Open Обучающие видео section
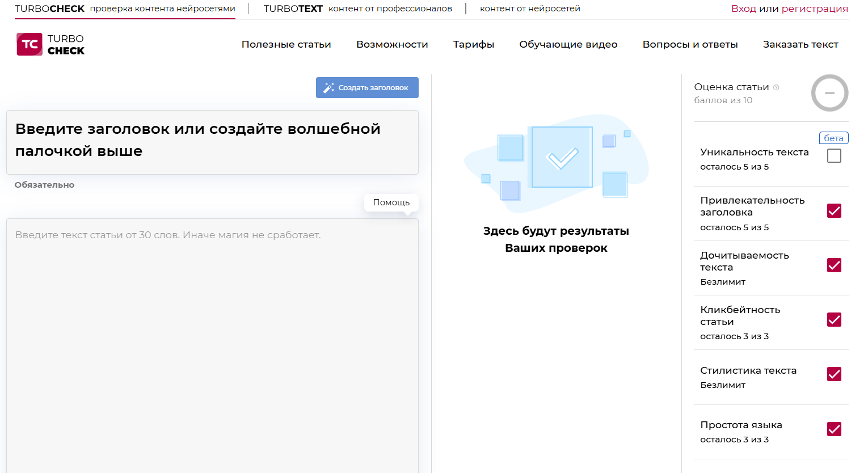Screen dimensions: 868x473 tap(568, 44)
